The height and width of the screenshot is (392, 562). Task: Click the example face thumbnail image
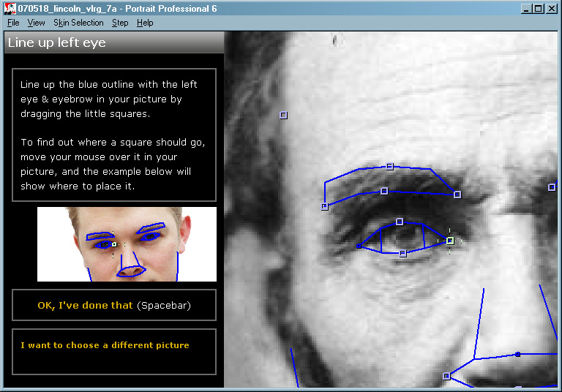click(x=127, y=244)
